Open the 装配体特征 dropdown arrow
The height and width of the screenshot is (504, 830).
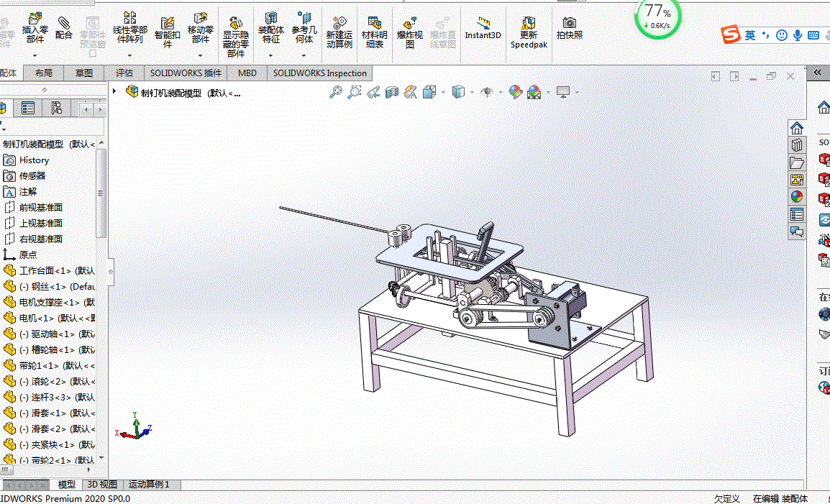[270, 55]
